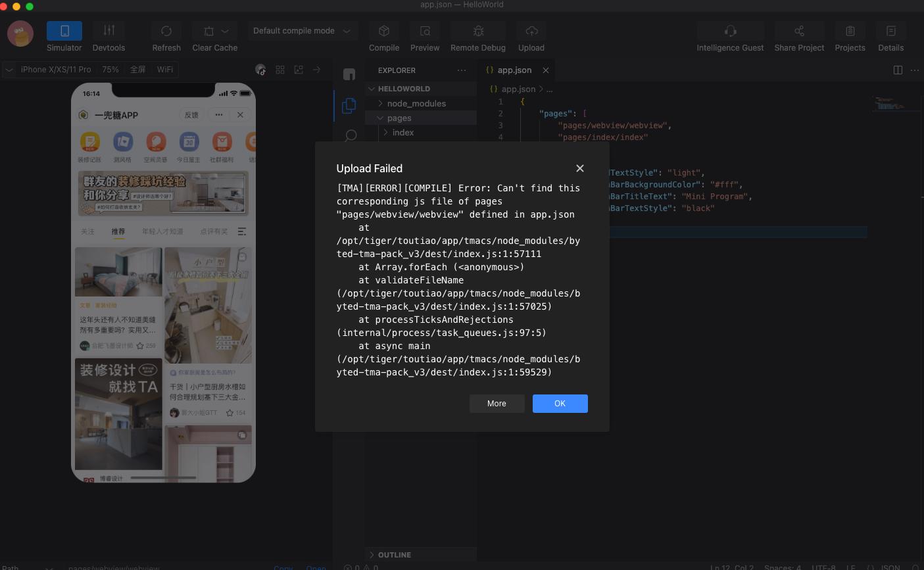Click More in the error dialog
This screenshot has width=924, height=570.
pos(497,404)
